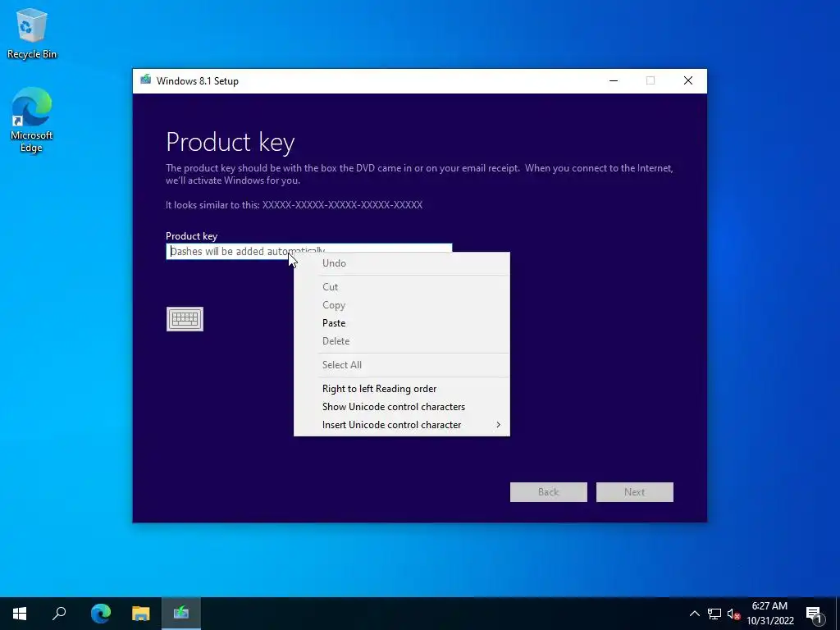This screenshot has width=840, height=630.
Task: Expand Insert Unicode control character submenu
Action: pyautogui.click(x=402, y=425)
